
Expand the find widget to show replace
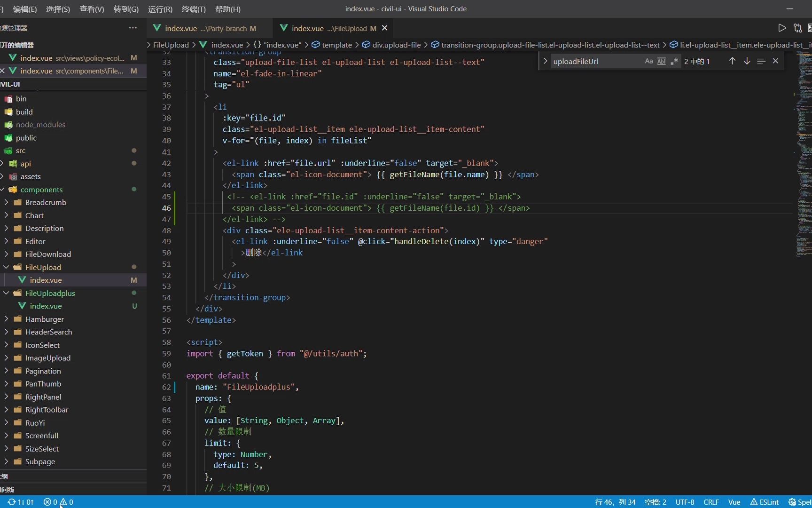545,61
